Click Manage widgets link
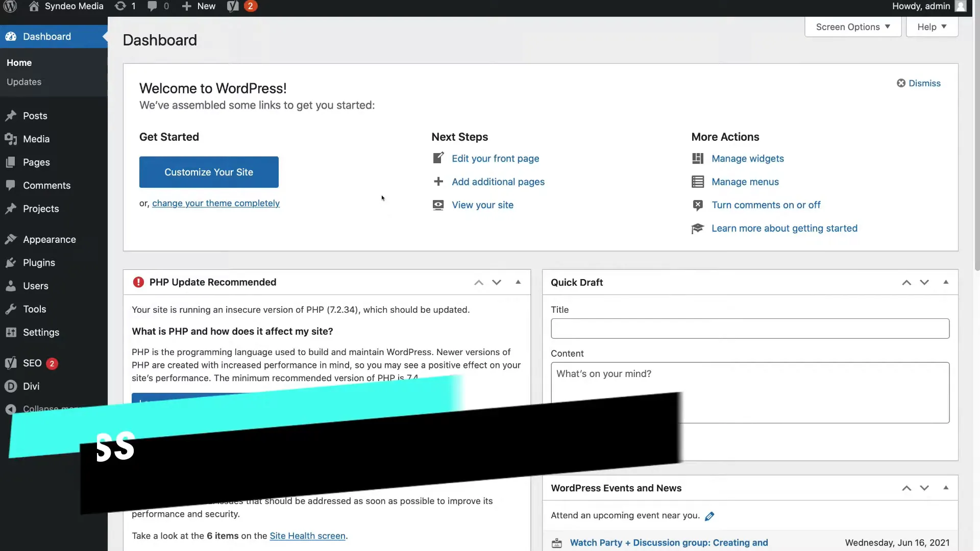This screenshot has height=551, width=980. click(x=748, y=159)
